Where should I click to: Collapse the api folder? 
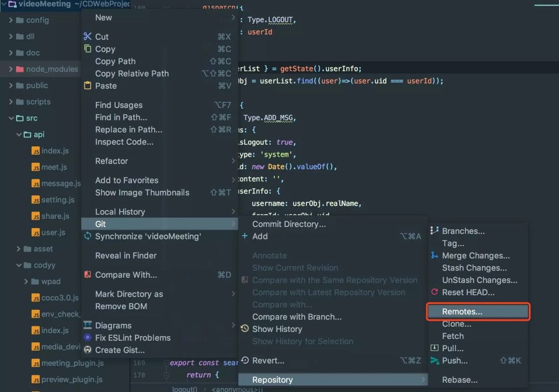click(19, 134)
